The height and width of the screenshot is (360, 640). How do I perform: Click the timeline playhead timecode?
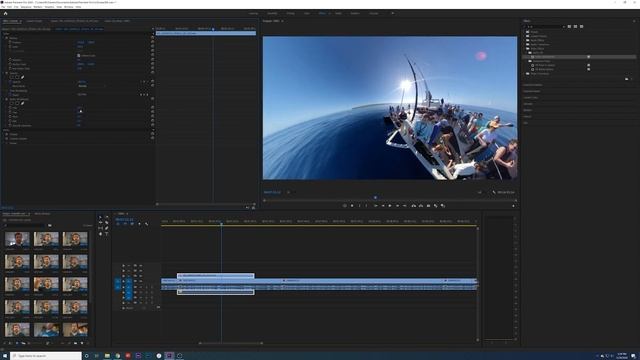(124, 220)
